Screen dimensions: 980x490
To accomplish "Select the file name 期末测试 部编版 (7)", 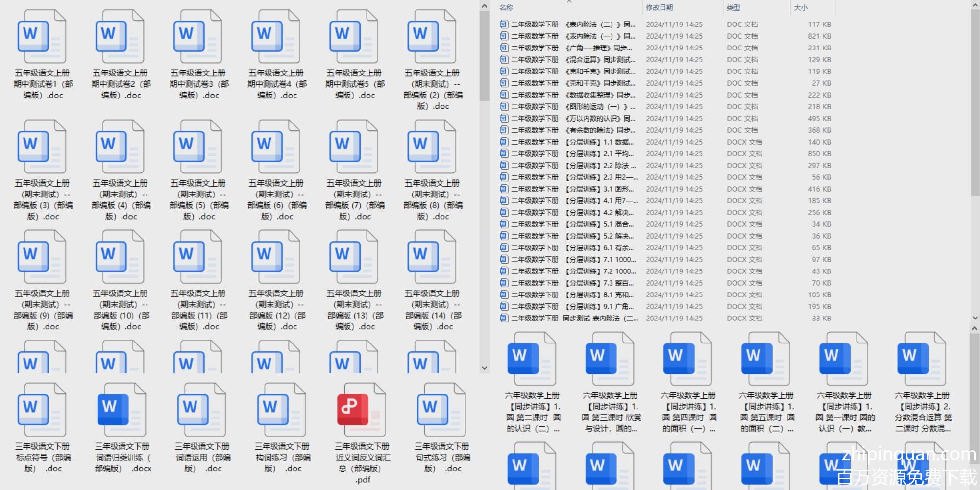I will point(354,199).
